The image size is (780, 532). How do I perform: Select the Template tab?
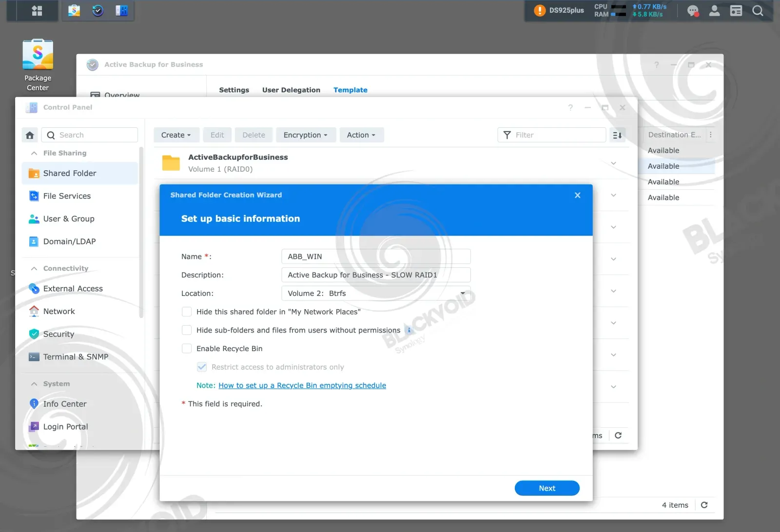pos(351,90)
